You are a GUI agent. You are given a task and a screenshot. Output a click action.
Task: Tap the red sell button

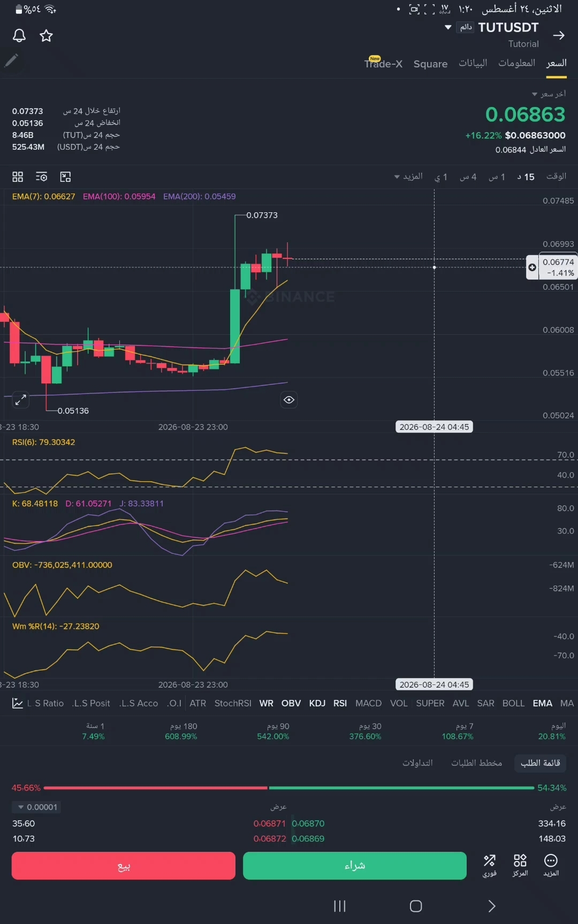[x=124, y=866]
